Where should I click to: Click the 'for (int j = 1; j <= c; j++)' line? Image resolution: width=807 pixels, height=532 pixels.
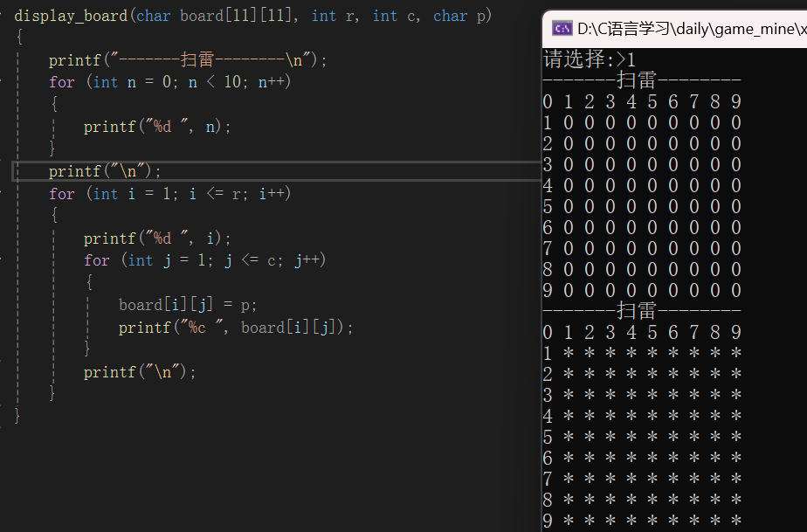(205, 260)
